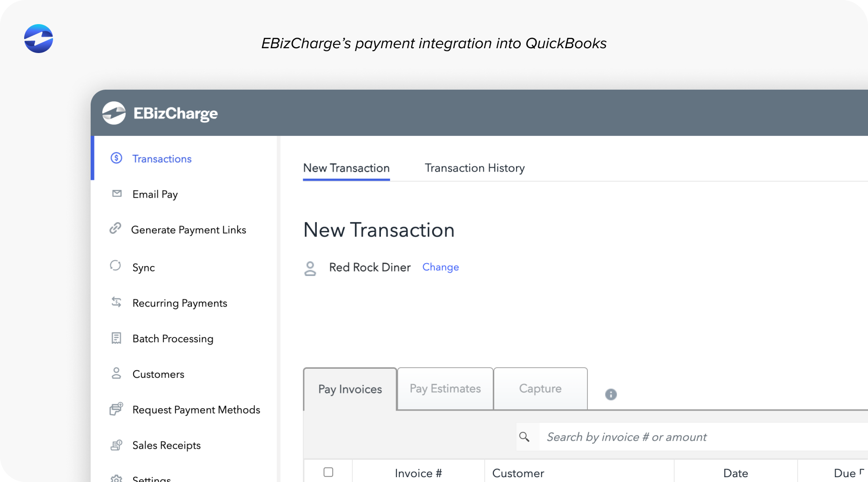Select the Batch Processing document icon

(x=116, y=338)
